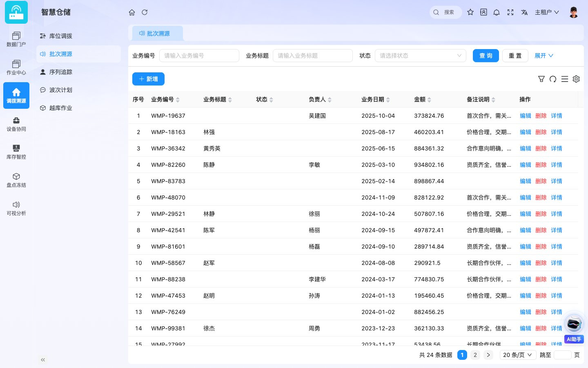588x368 pixels.
Task: Open the 20 条/页 page size dropdown
Action: point(518,355)
